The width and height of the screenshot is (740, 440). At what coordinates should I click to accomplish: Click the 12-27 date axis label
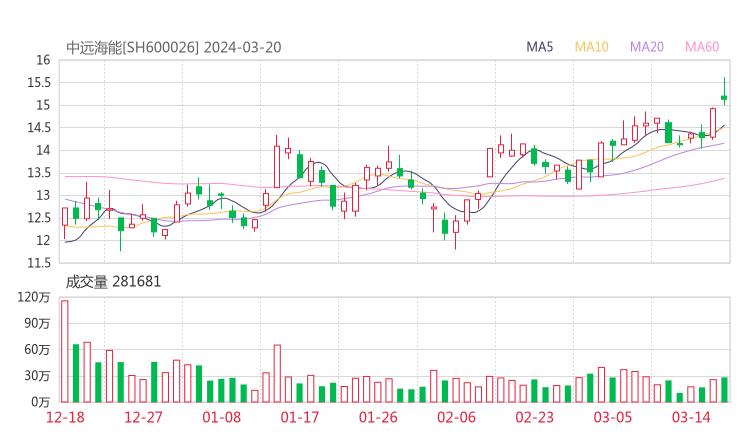coord(143,417)
